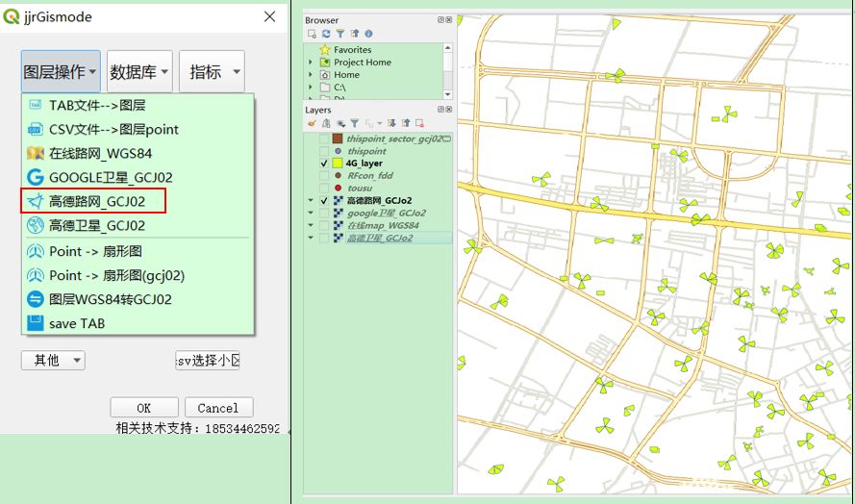
Task: Choose Point -> 扇形图(gcj02) menu entry
Action: point(138,275)
